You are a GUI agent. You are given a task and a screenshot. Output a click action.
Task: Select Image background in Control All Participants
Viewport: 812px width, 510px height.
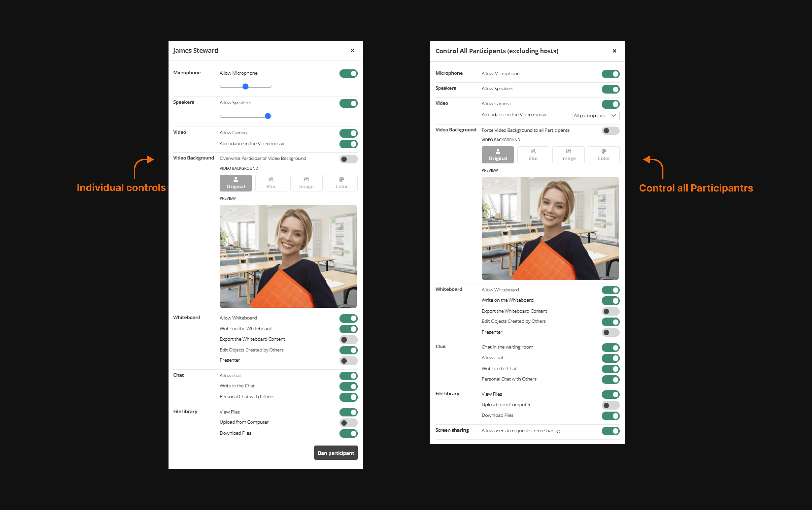point(568,155)
